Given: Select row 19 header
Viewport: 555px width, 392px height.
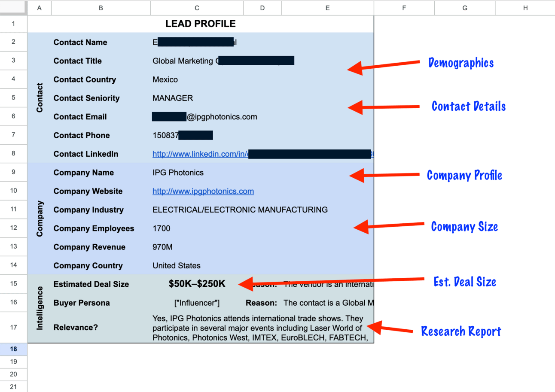Looking at the screenshot, I should 14,362.
